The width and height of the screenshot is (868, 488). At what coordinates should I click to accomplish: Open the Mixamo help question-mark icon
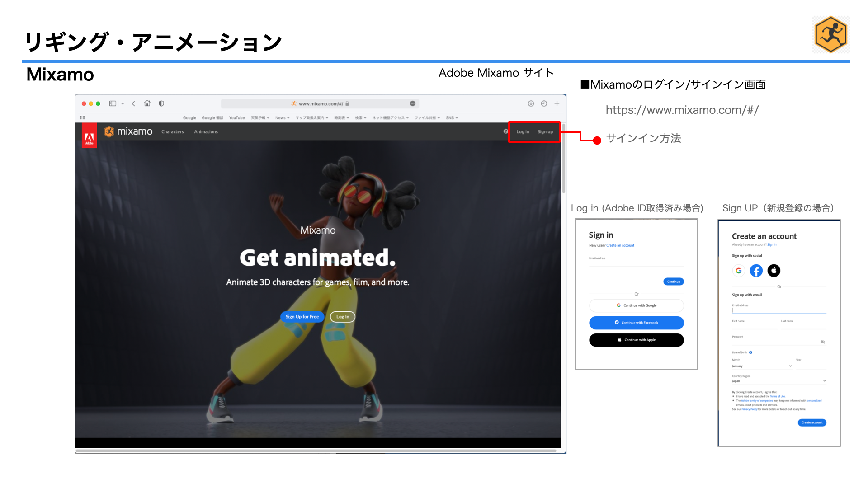pos(506,131)
